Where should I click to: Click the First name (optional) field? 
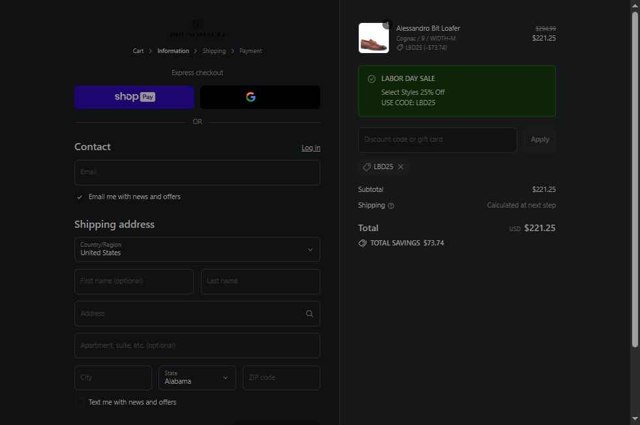pyautogui.click(x=134, y=281)
